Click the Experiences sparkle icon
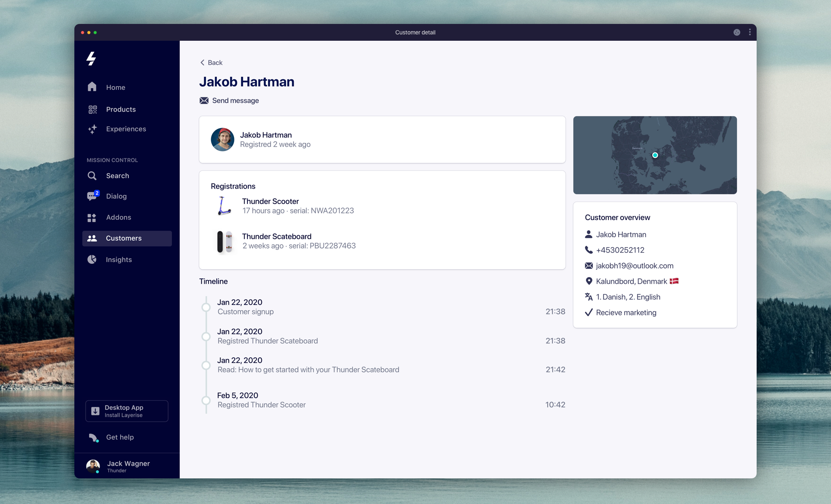Viewport: 831px width, 504px height. pyautogui.click(x=92, y=129)
